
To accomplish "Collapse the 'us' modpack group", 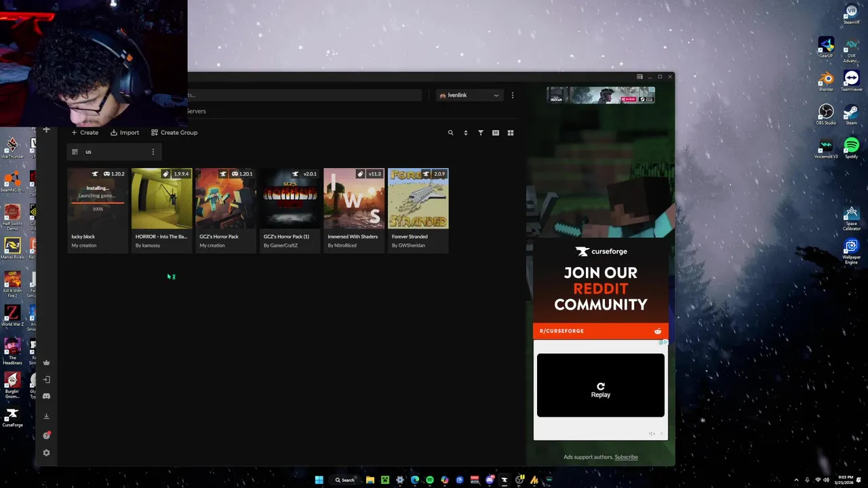I will coord(75,152).
